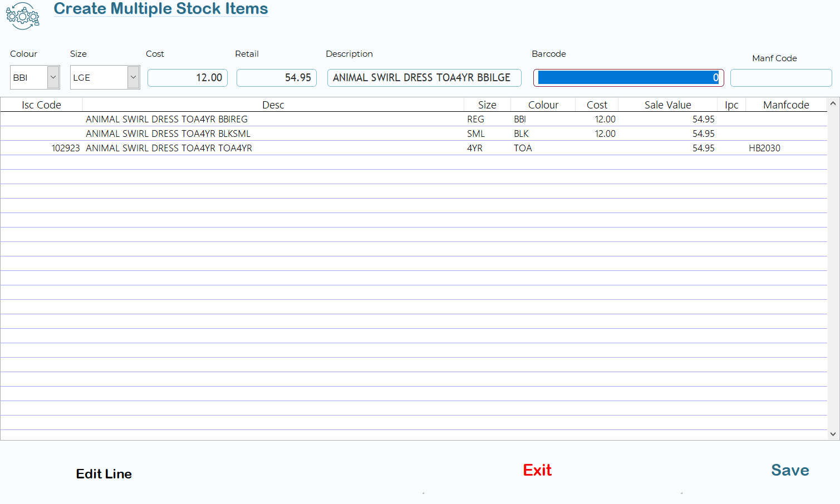Click the Retail field containing 54.95
Image resolution: width=840 pixels, height=504 pixels.
[277, 78]
